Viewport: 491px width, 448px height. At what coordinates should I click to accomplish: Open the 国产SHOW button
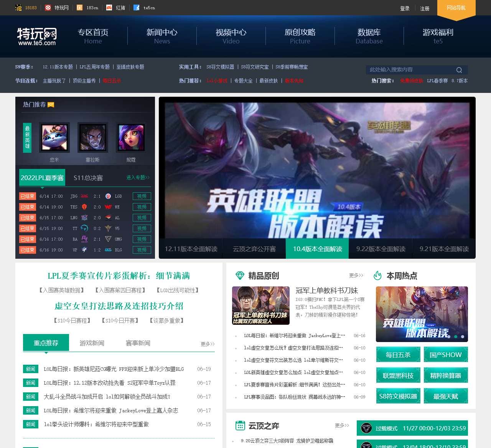pos(446,355)
